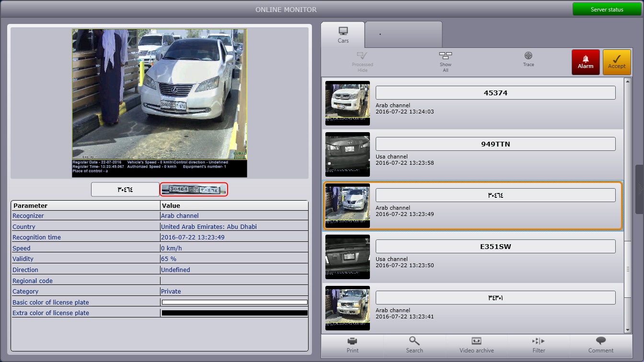The image size is (644, 362).
Task: Click the Print icon in bottom toolbar
Action: coord(352,341)
